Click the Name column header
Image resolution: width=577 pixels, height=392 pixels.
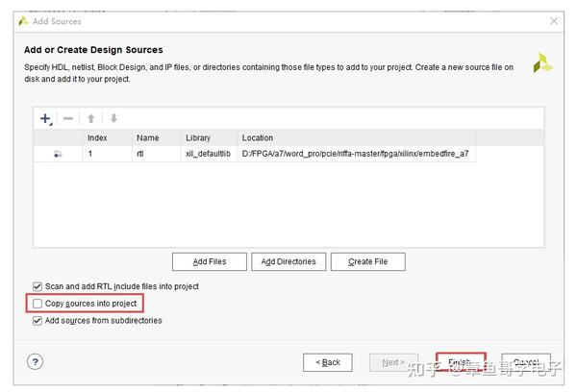click(x=147, y=137)
